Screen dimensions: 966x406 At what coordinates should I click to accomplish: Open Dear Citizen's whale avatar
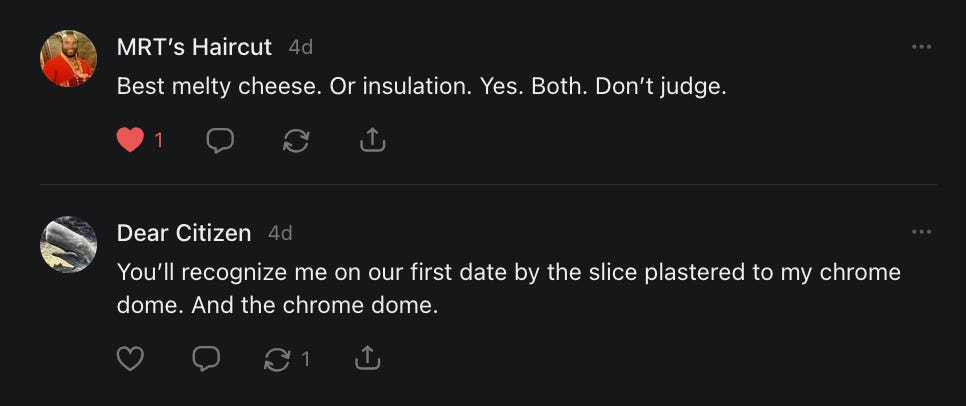[x=69, y=244]
